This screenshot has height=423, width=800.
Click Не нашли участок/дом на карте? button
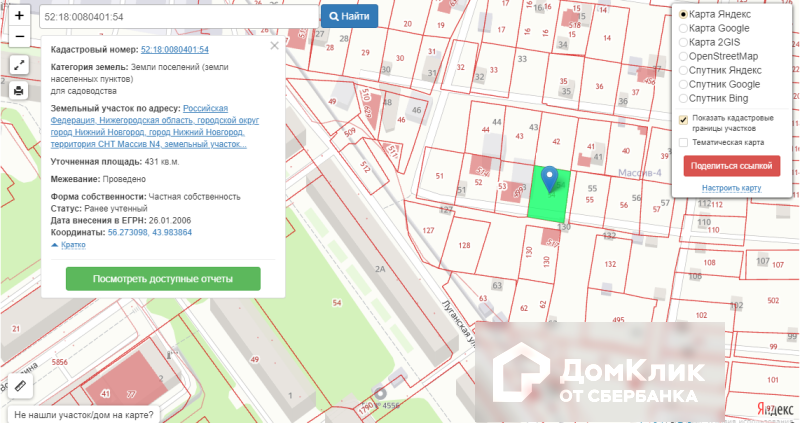click(x=84, y=415)
